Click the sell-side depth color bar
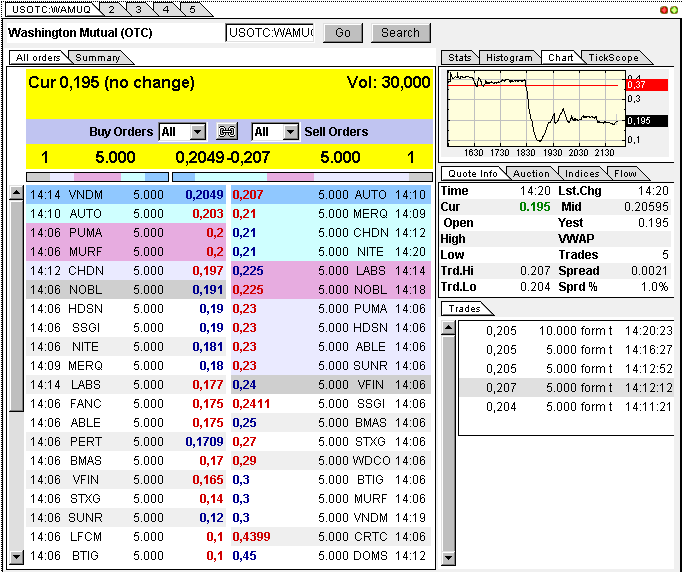Screen dimensions: 682x572 pyautogui.click(x=302, y=177)
